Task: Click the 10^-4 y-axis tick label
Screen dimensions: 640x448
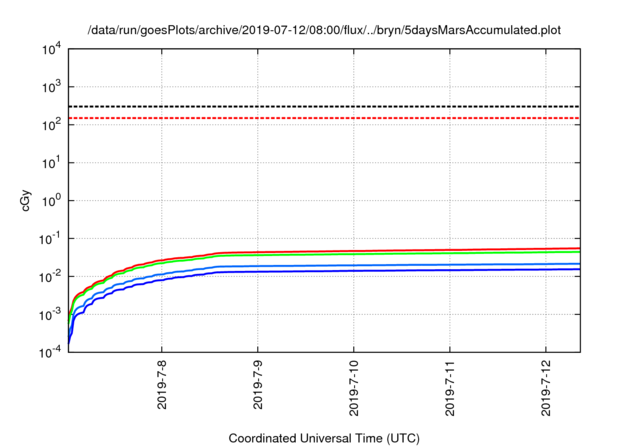Action: pos(50,352)
